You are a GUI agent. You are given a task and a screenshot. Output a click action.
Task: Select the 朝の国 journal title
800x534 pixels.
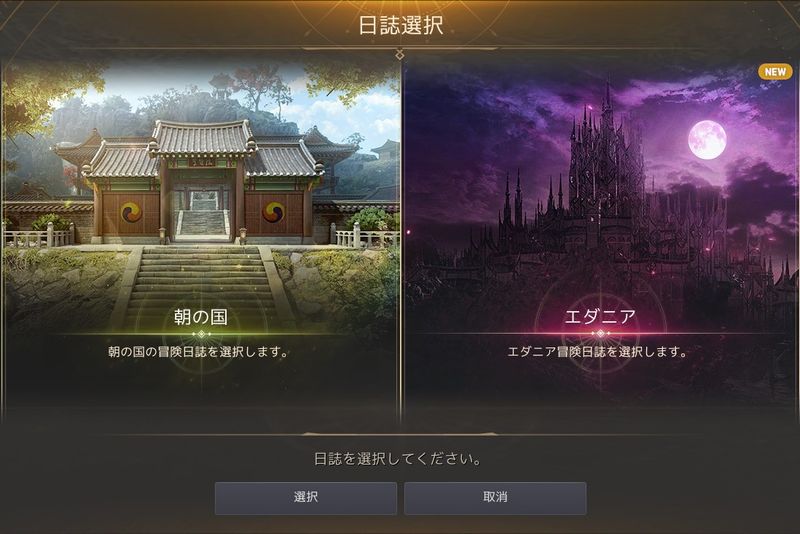[x=201, y=317]
